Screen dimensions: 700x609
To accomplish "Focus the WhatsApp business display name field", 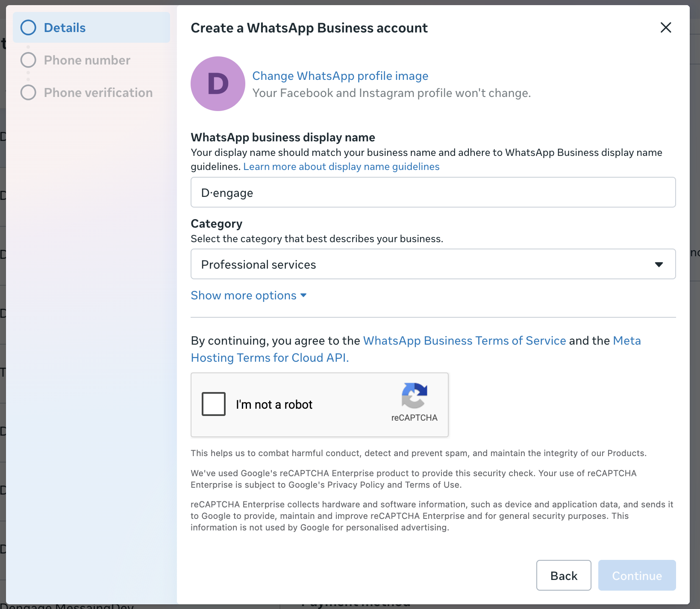I will tap(433, 193).
